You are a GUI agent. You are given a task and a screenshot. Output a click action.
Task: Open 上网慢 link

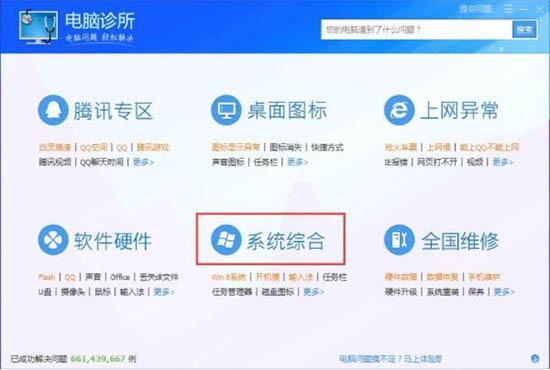point(438,147)
